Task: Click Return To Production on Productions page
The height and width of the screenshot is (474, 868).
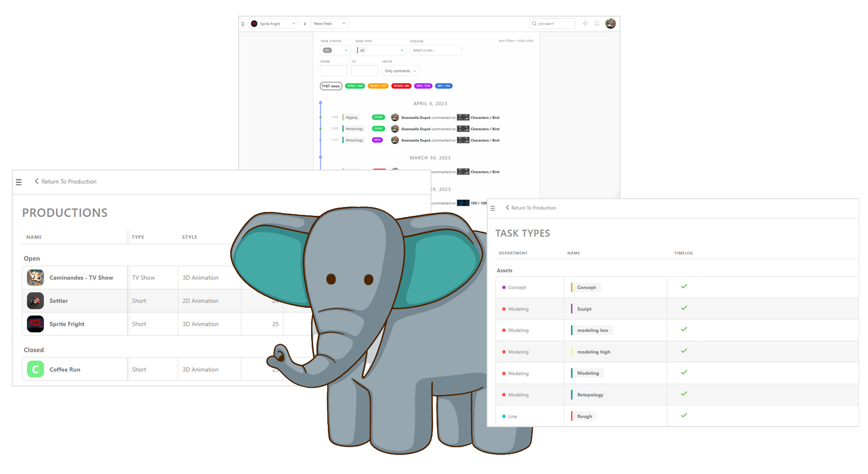Action: 65,182
